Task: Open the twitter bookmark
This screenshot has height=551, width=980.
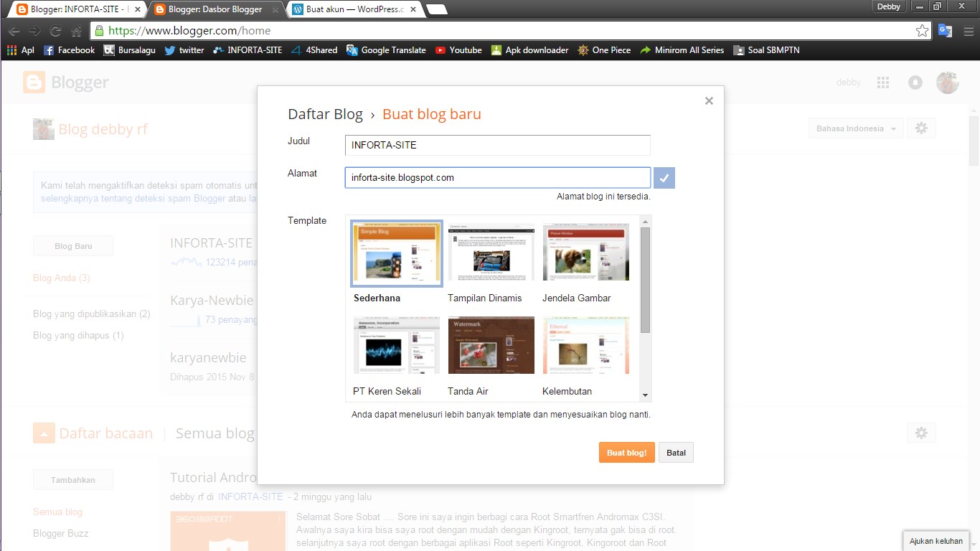Action: [x=184, y=50]
